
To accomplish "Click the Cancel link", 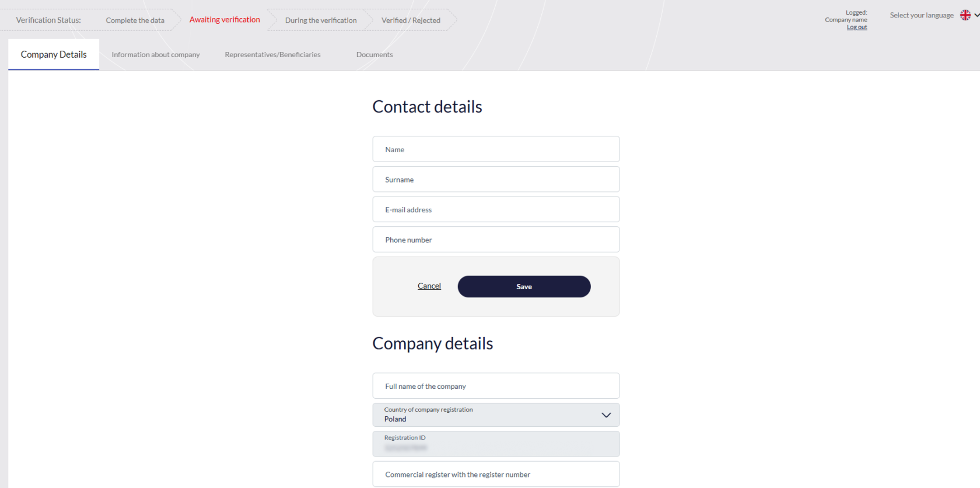I will coord(429,286).
